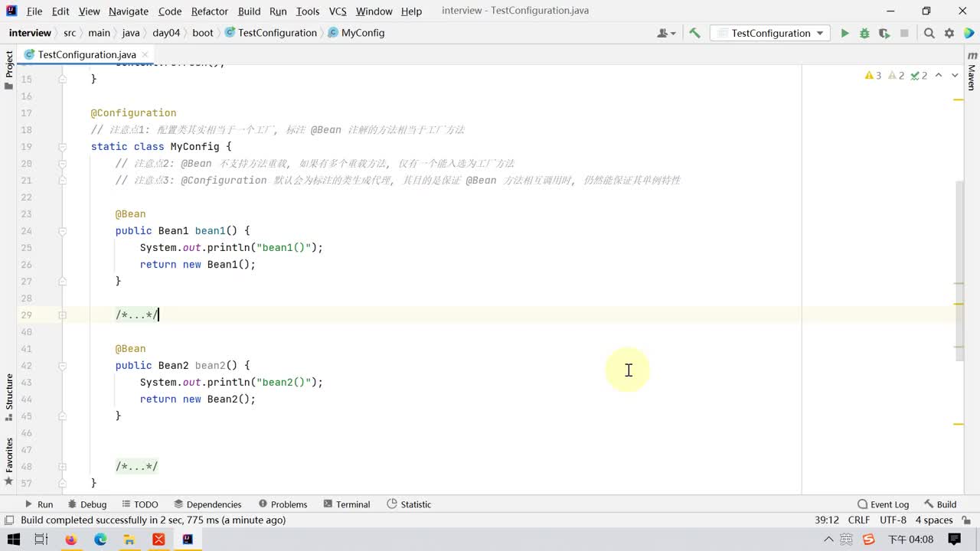Screen dimensions: 980x551
Task: Open the Dependencies tool window
Action: (207, 504)
